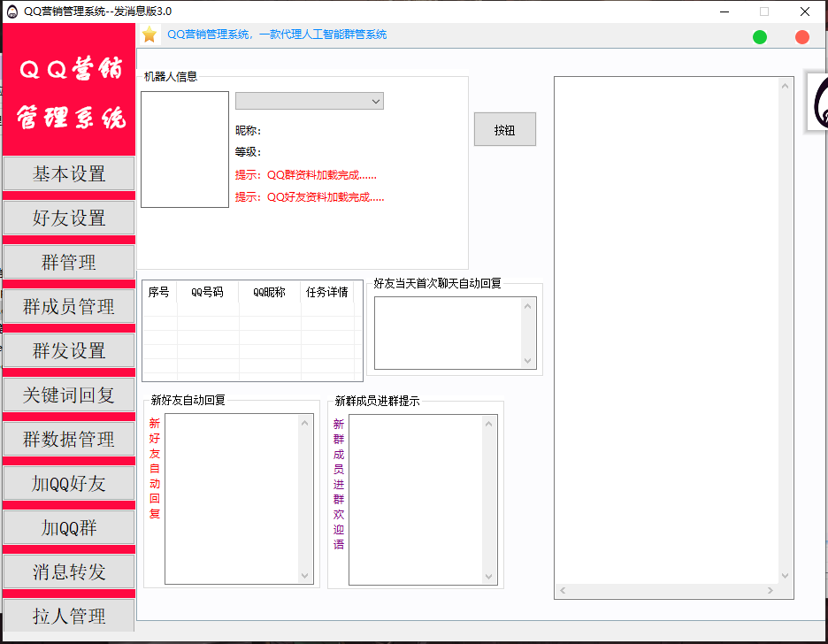Close the QQ营销管理系统 window

805,11
